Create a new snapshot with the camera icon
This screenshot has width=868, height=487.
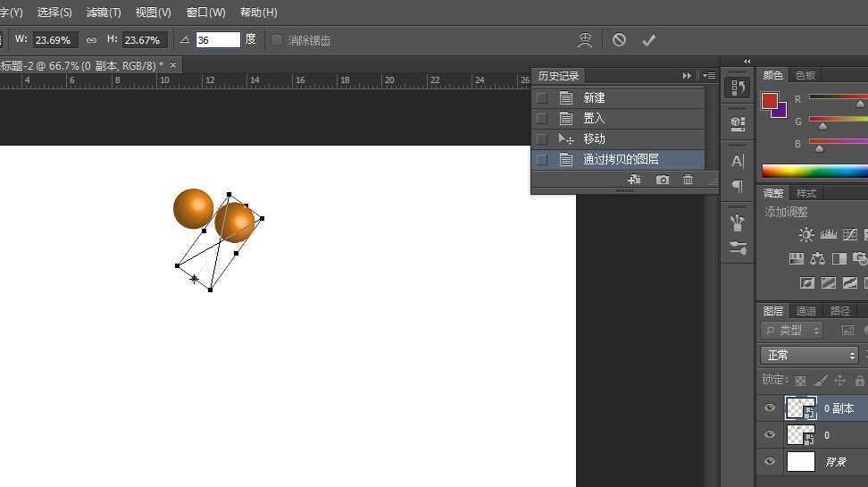pos(662,180)
